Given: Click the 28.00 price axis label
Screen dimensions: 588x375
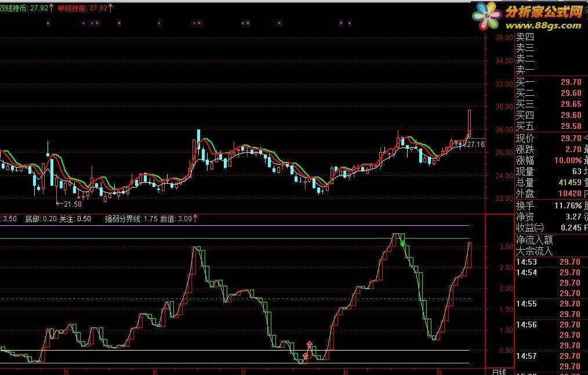Looking at the screenshot, I should [503, 129].
